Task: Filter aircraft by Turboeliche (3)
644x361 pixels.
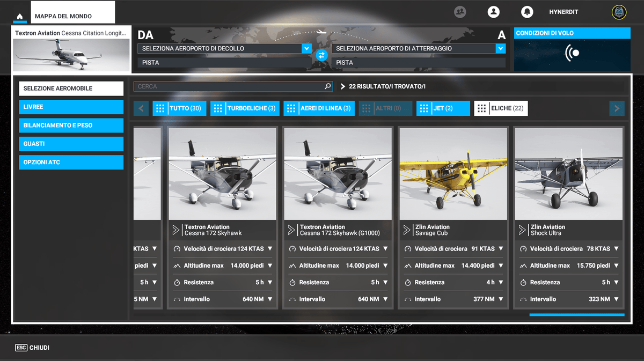Action: tap(245, 108)
